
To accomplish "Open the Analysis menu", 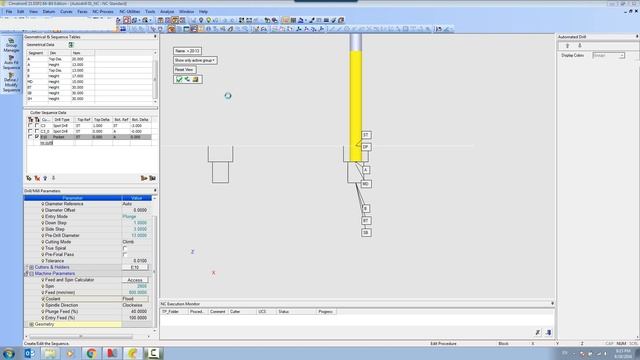I will 167,11.
